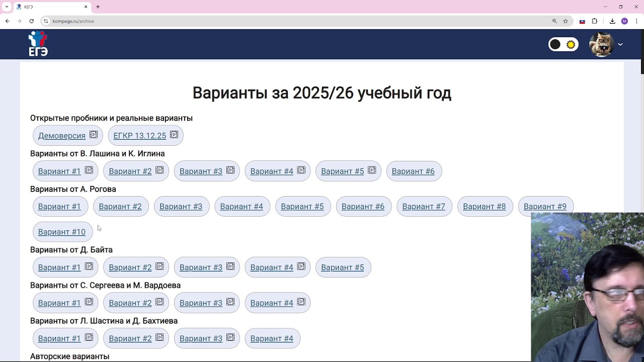
Task: Bookmark this page with star icon
Action: 566,21
